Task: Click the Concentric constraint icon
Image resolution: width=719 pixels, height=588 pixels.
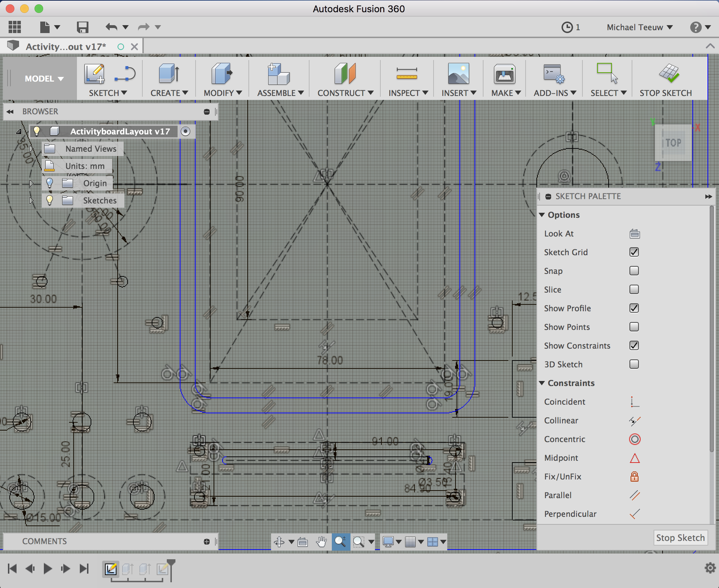Action: click(635, 439)
